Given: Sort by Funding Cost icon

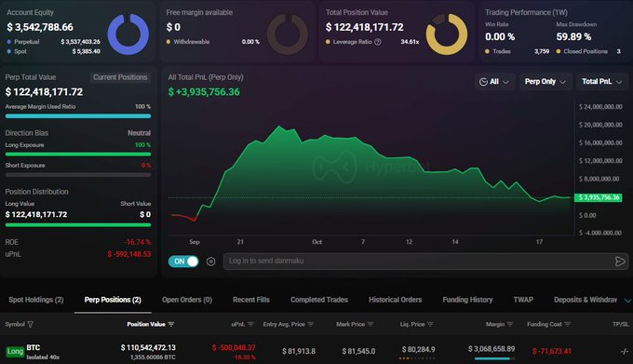Looking at the screenshot, I should [x=567, y=324].
